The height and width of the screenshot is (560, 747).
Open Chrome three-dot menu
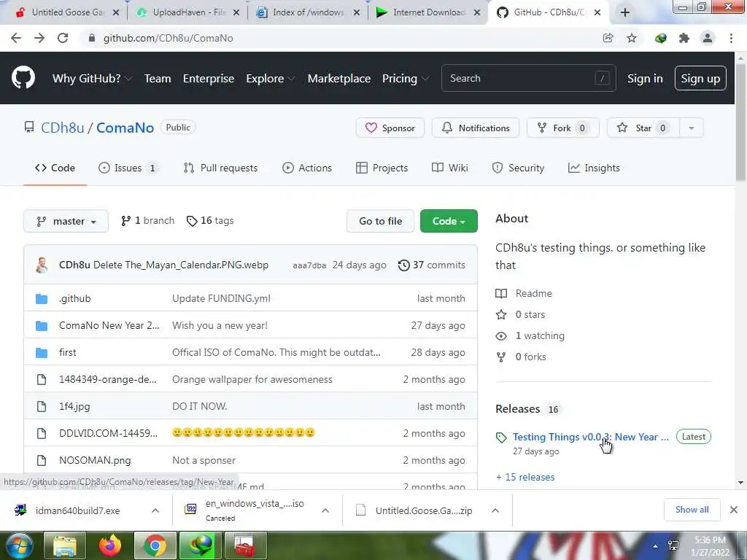(x=731, y=38)
